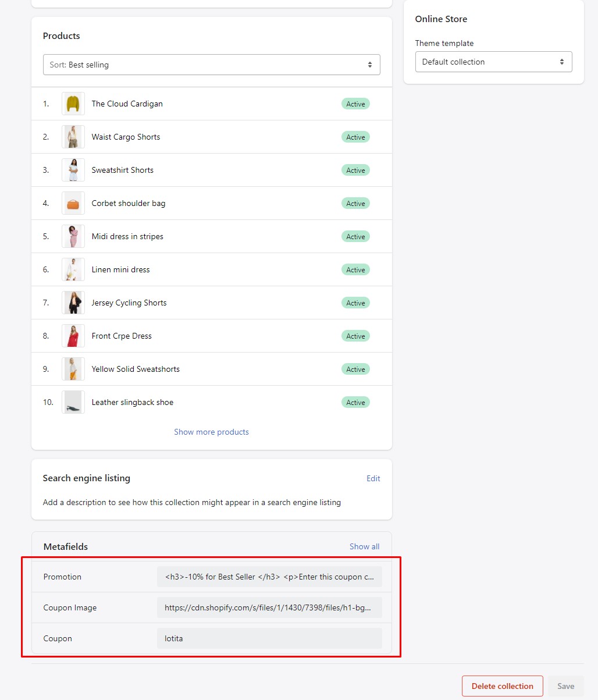The height and width of the screenshot is (700, 598).
Task: Click the Leather slingback shoe thumbnail
Action: coord(73,402)
